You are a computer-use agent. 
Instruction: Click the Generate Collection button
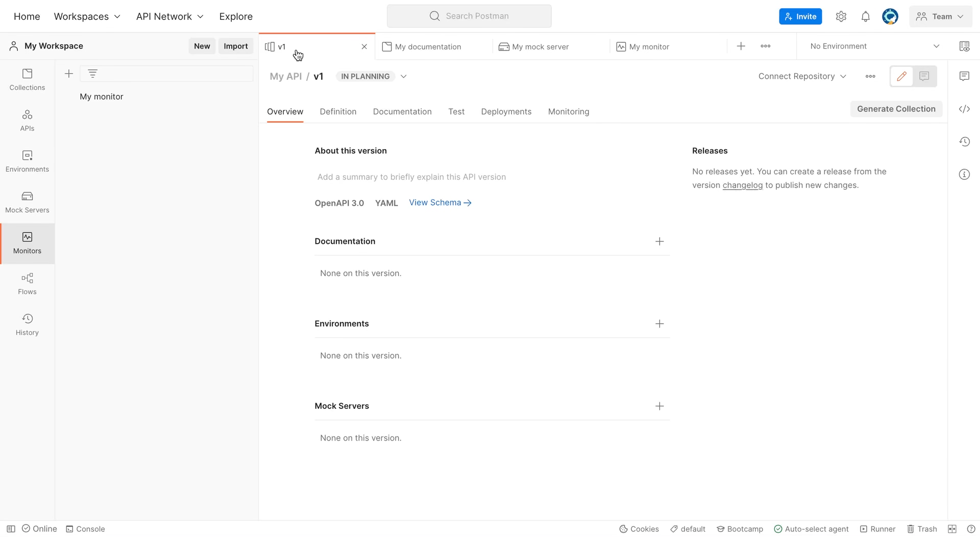point(896,109)
